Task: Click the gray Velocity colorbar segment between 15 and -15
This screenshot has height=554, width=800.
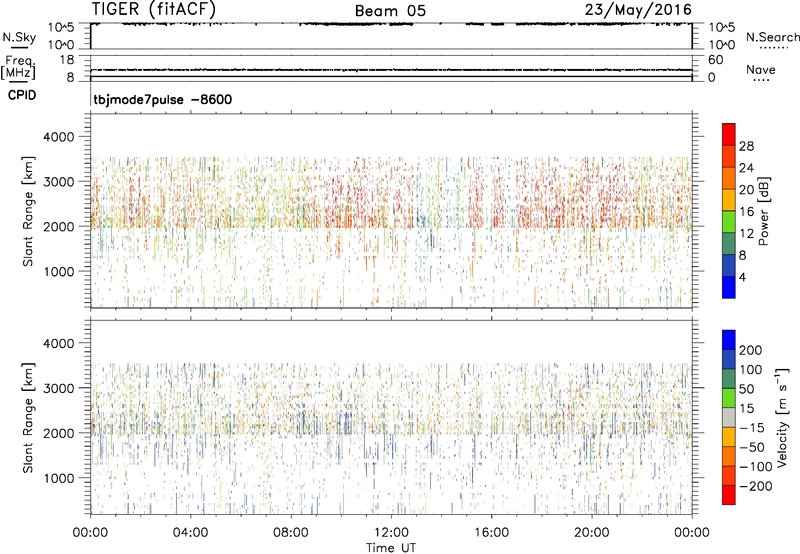Action: click(729, 418)
